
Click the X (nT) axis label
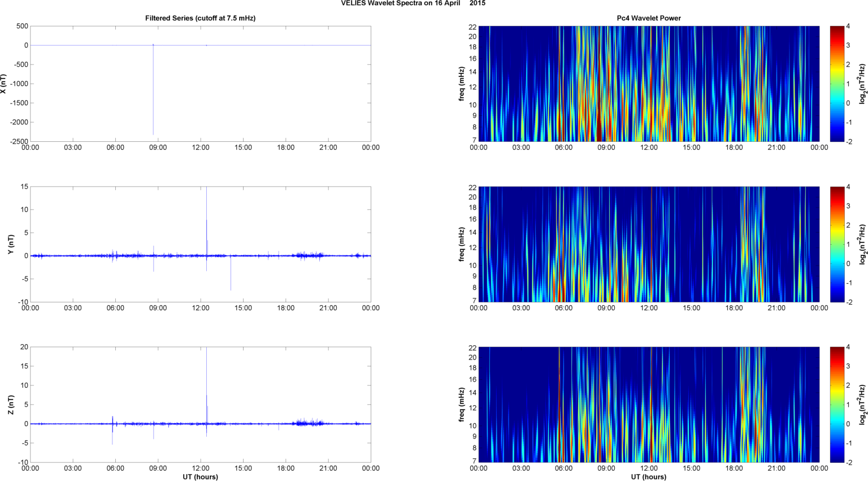[x=3, y=84]
